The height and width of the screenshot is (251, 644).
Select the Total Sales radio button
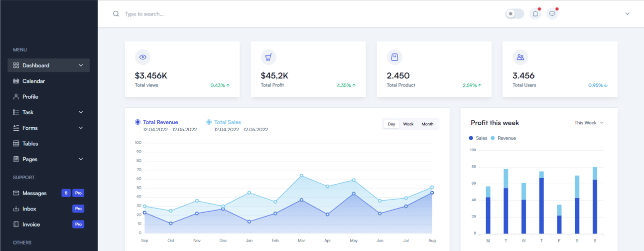[209, 122]
